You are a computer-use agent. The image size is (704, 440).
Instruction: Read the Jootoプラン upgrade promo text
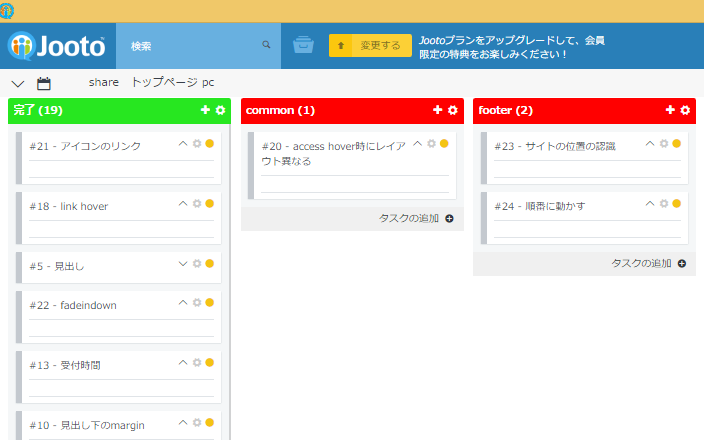[x=512, y=47]
